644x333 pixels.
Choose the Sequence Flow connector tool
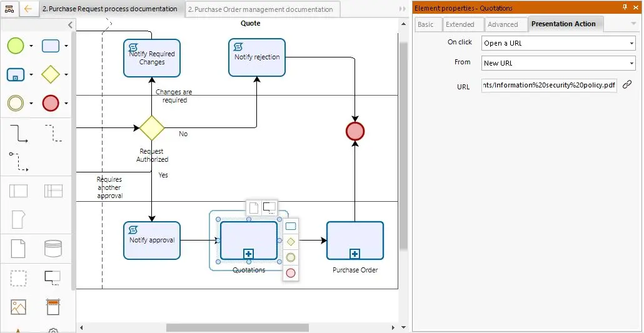tap(19, 134)
